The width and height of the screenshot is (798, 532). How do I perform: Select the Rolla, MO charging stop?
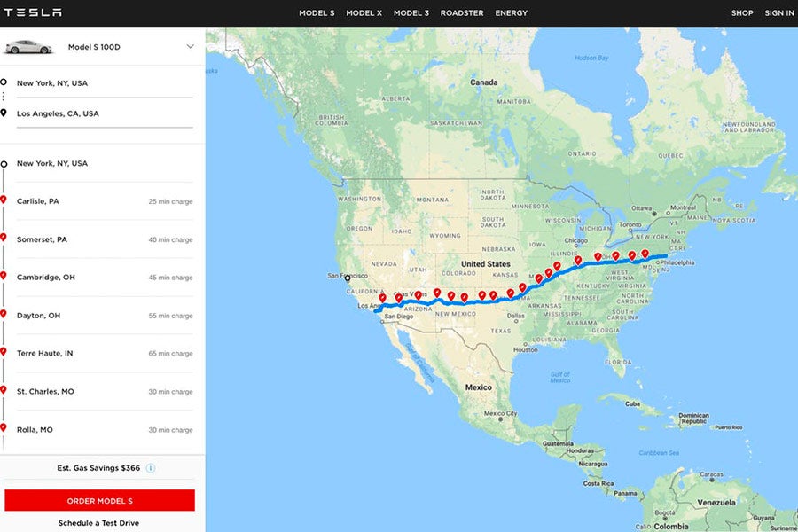[105, 430]
